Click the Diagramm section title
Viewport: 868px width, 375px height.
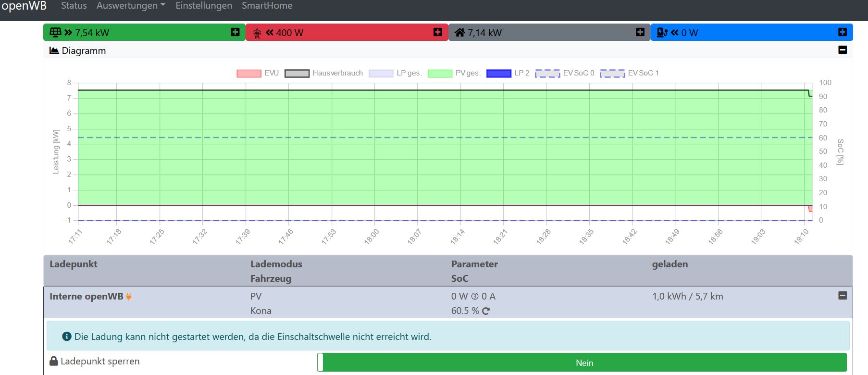click(84, 50)
